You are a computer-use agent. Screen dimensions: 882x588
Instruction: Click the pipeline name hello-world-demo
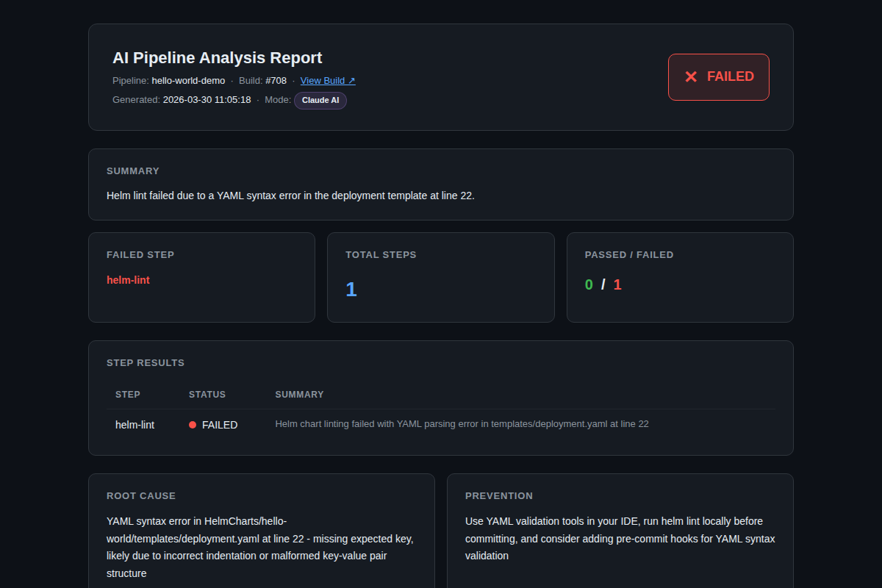188,81
